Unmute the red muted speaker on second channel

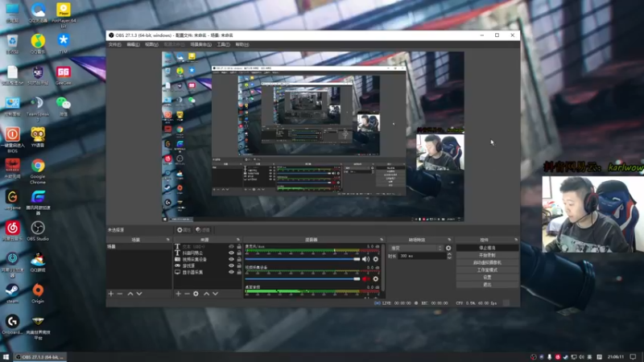tap(366, 279)
